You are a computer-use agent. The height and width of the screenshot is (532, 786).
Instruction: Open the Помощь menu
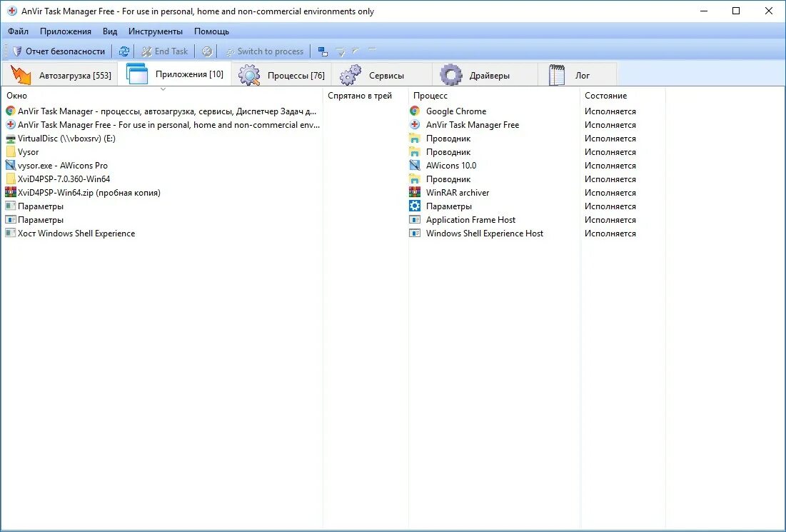click(x=211, y=31)
